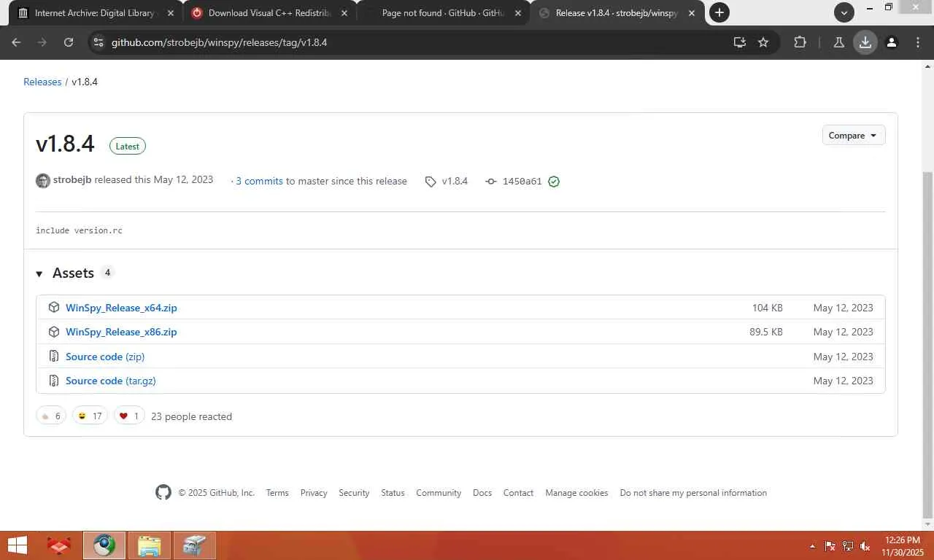Image resolution: width=934 pixels, height=560 pixels.
Task: Open Chrome Labs flask icon
Action: pos(839,42)
